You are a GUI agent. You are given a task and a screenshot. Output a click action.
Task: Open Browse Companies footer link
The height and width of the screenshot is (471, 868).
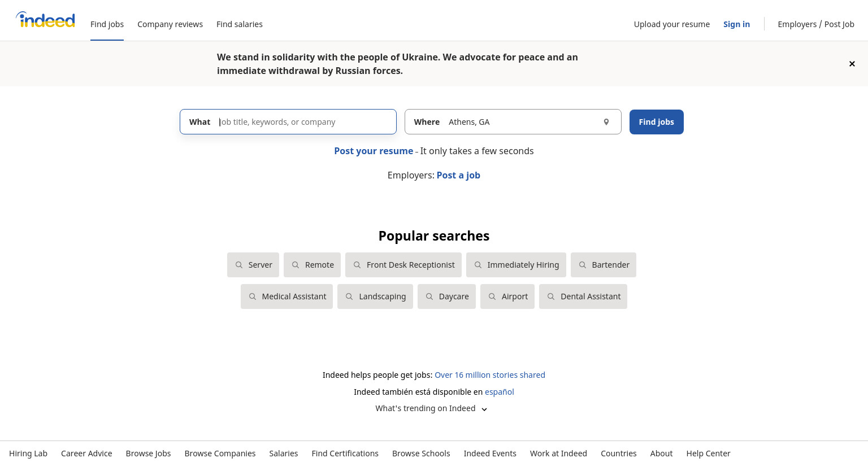coord(220,453)
